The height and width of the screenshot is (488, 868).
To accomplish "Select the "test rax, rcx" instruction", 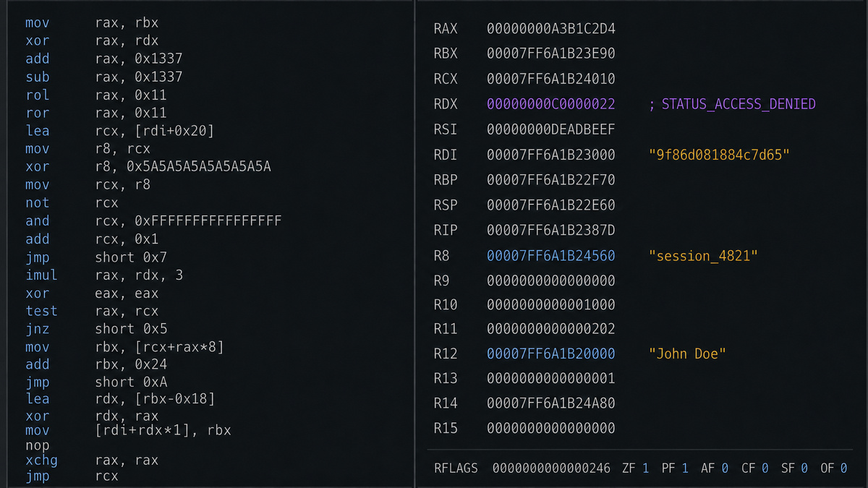I will (x=92, y=311).
